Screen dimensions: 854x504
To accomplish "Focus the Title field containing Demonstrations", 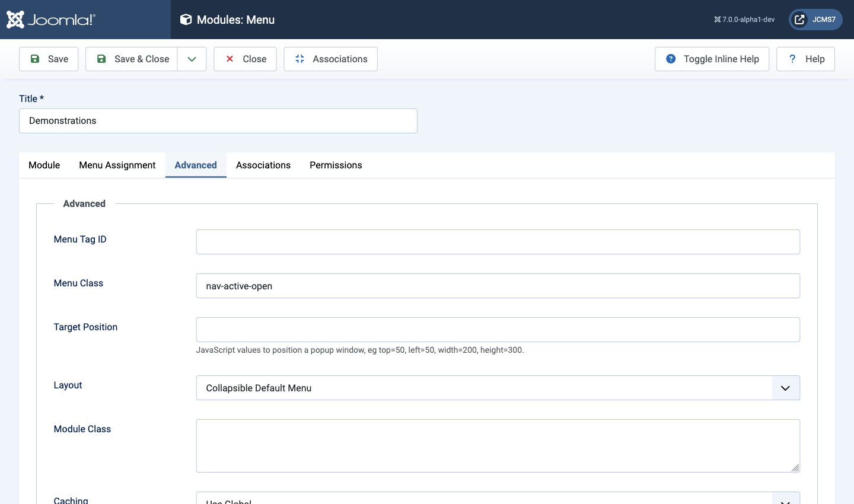I will click(x=218, y=121).
